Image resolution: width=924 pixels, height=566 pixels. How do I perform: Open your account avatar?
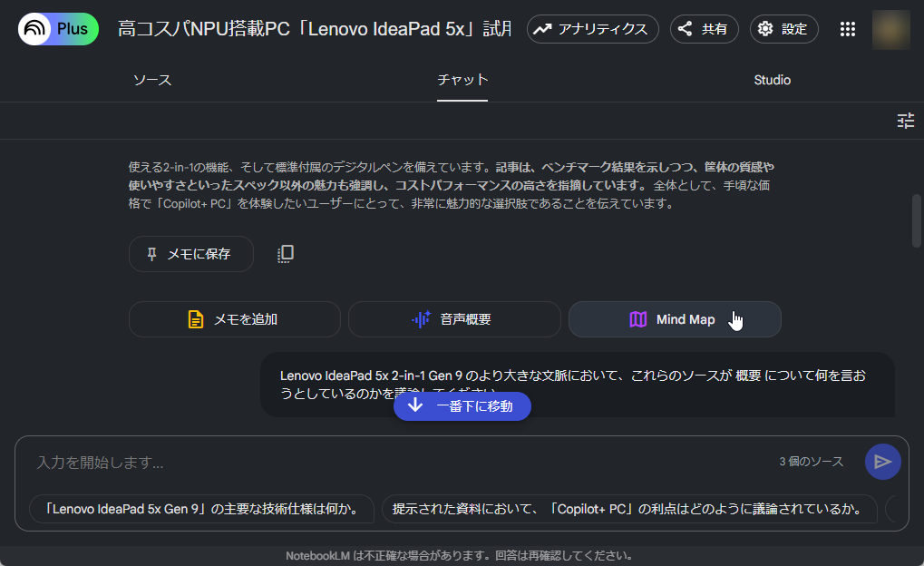click(x=890, y=28)
